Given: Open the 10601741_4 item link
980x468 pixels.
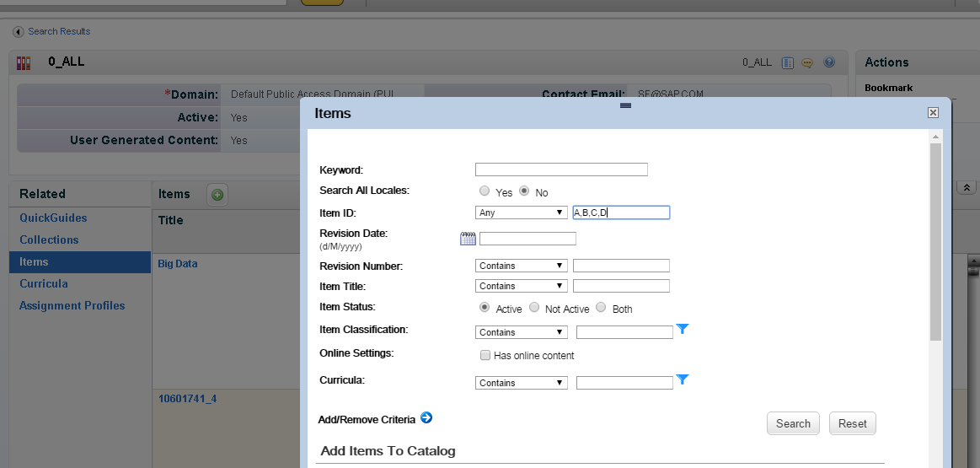Looking at the screenshot, I should point(188,399).
